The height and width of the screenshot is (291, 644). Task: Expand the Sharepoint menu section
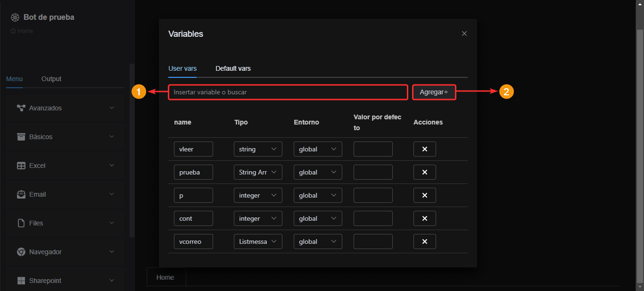point(66,281)
